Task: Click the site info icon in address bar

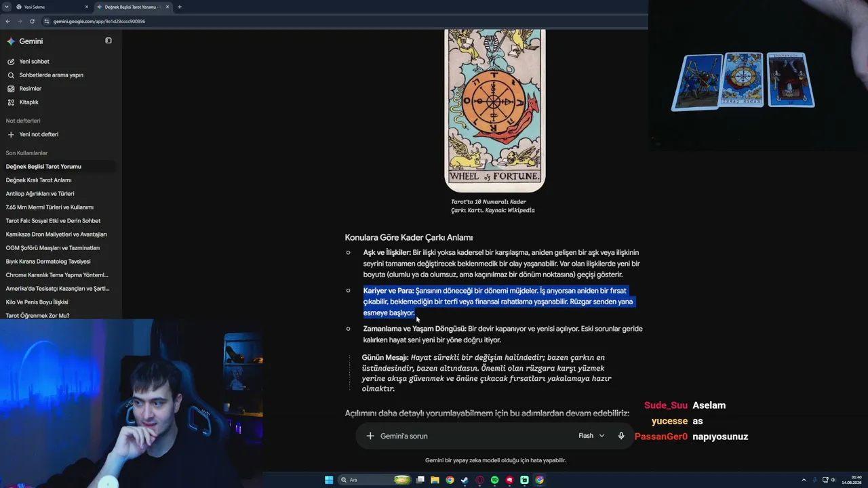Action: coord(47,21)
